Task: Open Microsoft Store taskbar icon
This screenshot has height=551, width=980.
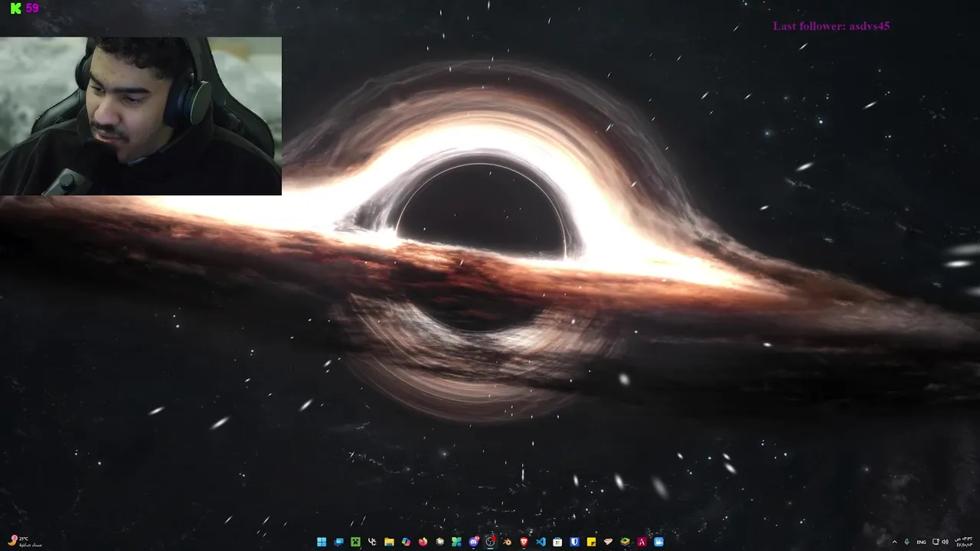Action: [x=557, y=542]
